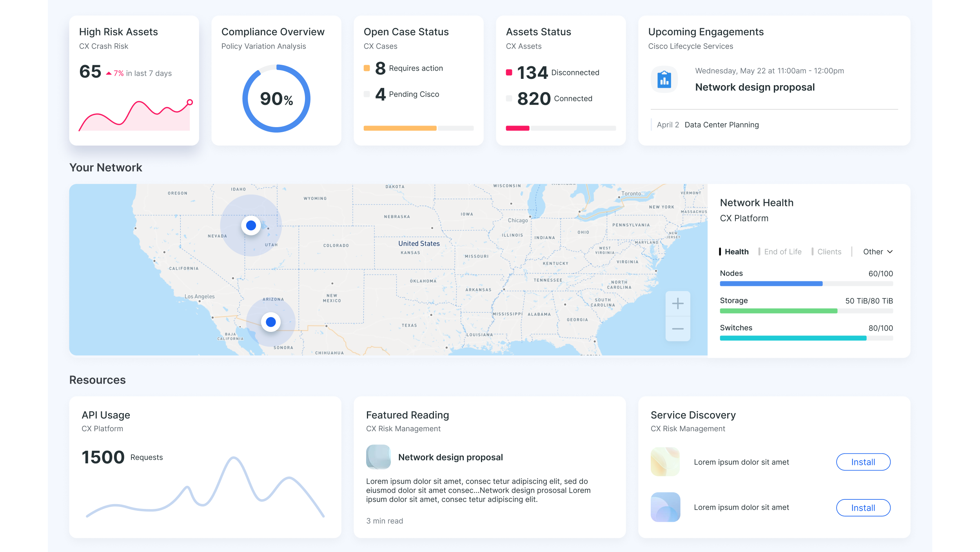Click the Resources section heading
The width and height of the screenshot is (980, 552).
pos(97,380)
